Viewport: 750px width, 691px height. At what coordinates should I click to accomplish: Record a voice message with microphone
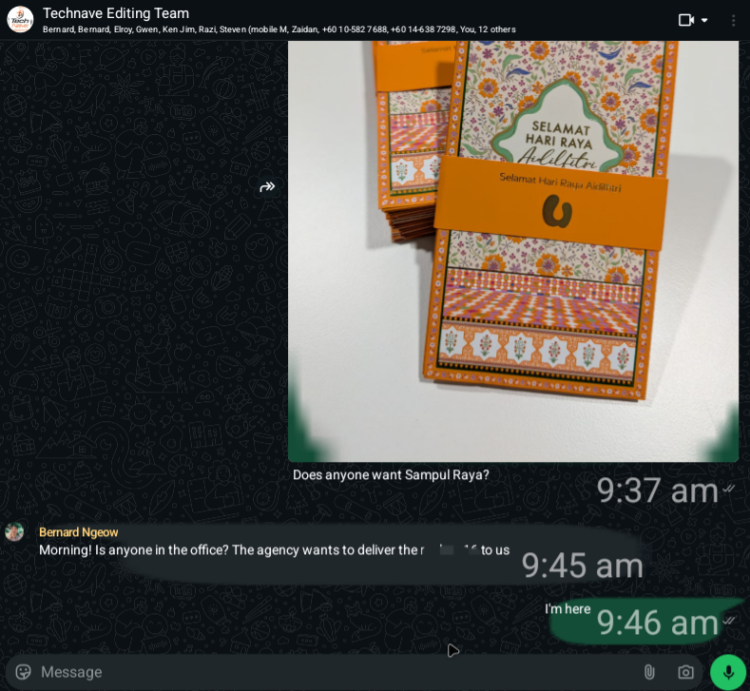(728, 672)
